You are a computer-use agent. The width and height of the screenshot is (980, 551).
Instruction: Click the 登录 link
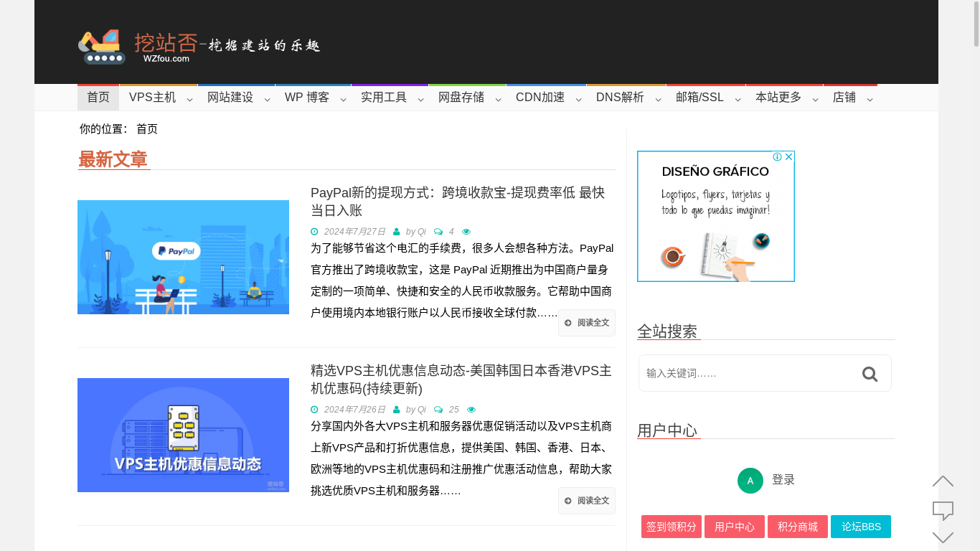pos(783,480)
